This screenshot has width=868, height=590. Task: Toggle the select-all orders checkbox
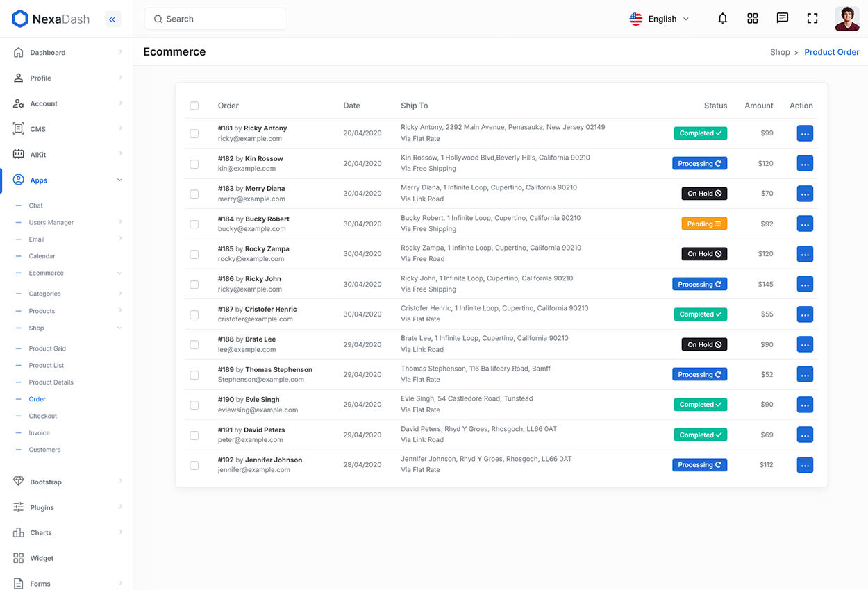[x=194, y=106]
